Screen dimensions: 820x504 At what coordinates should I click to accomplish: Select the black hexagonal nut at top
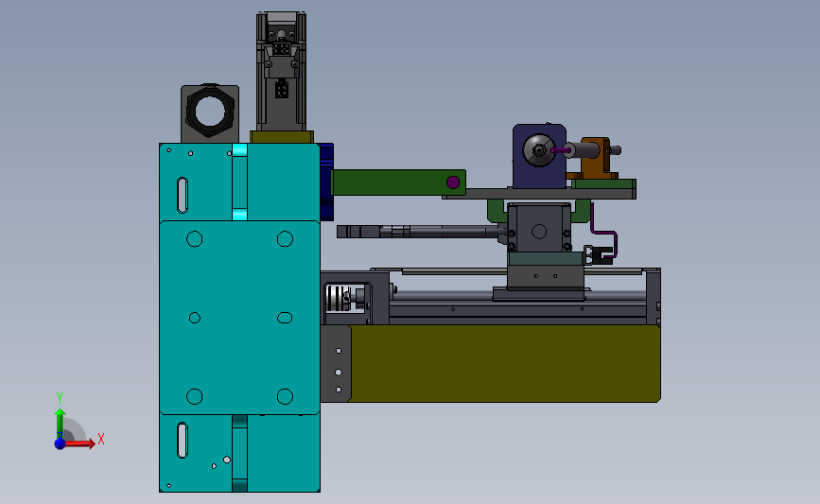[210, 112]
